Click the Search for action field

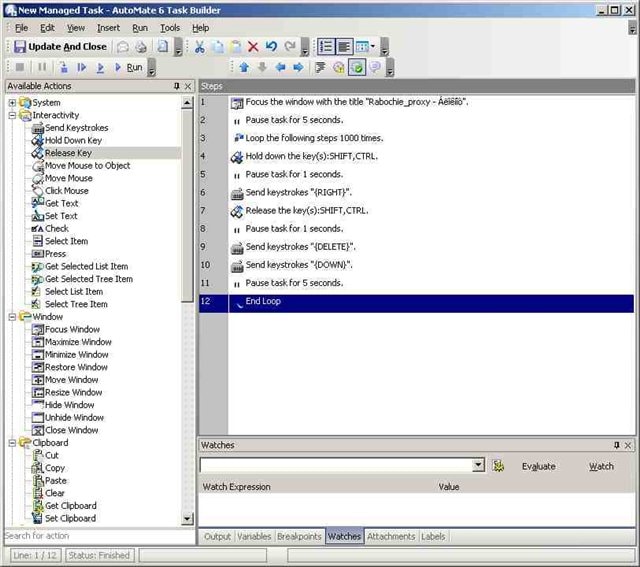pos(98,536)
